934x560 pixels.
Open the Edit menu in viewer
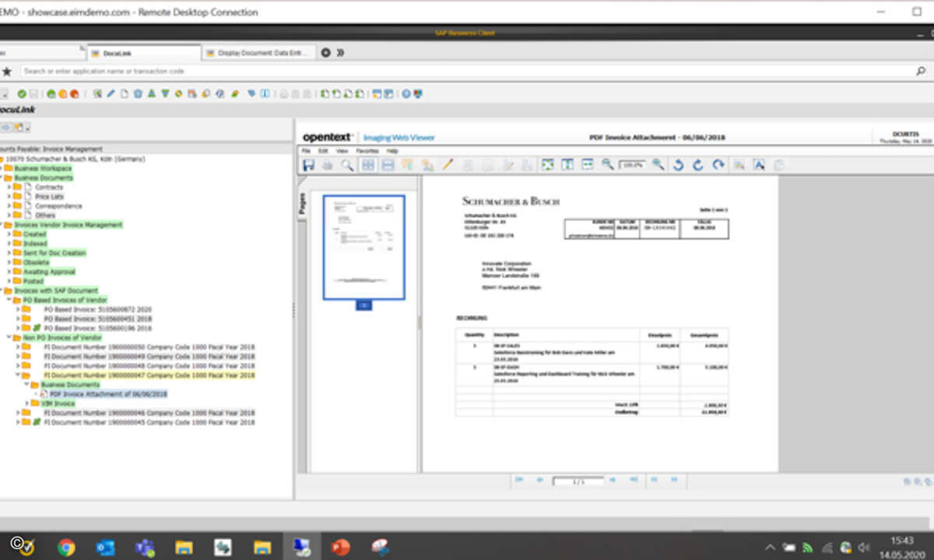click(322, 150)
